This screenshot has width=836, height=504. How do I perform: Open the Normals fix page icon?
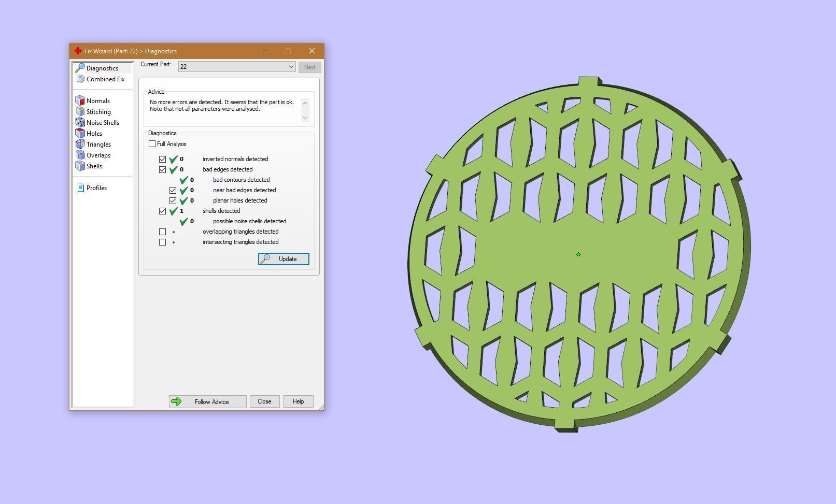80,101
